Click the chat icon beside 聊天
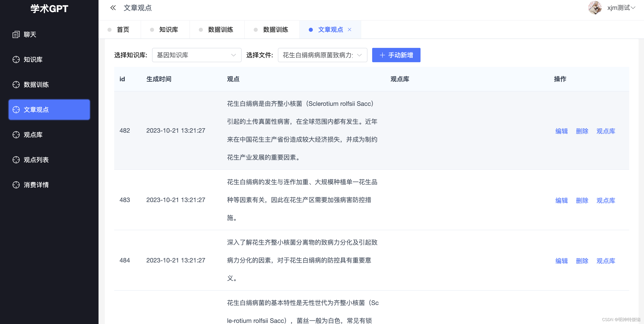Screen dimensions: 644x324 (x=16, y=34)
